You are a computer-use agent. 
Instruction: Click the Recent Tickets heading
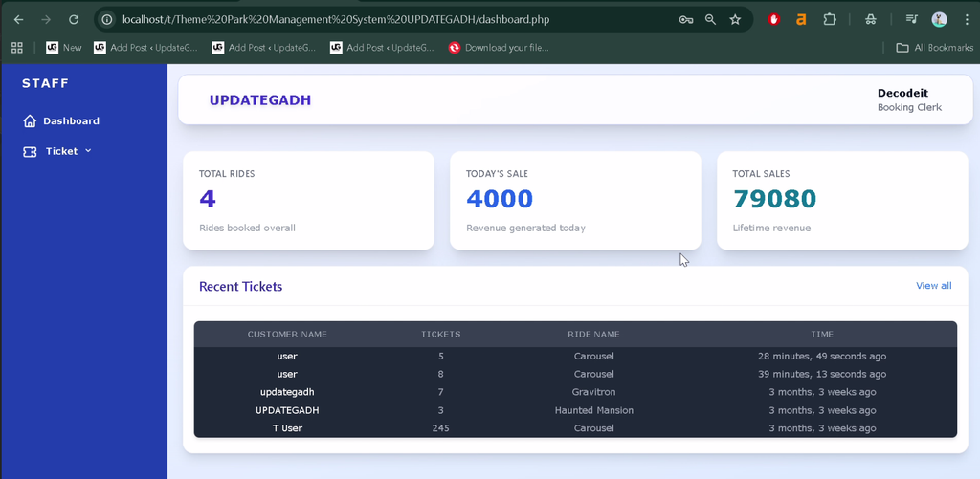pos(240,287)
